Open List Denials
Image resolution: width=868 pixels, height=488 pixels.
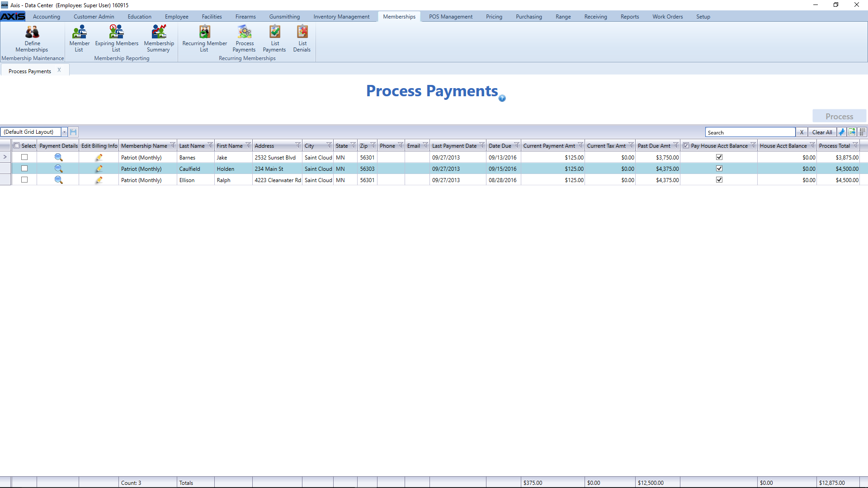[302, 39]
